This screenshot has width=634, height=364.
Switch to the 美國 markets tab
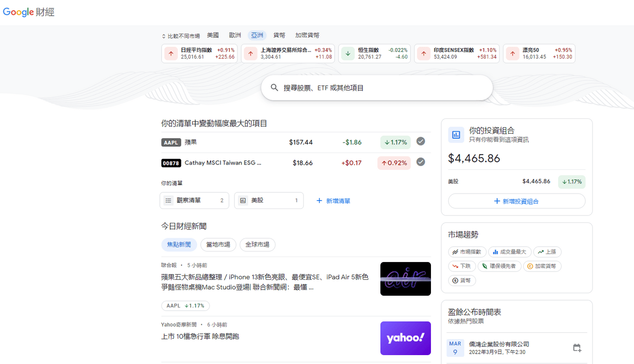click(x=213, y=35)
